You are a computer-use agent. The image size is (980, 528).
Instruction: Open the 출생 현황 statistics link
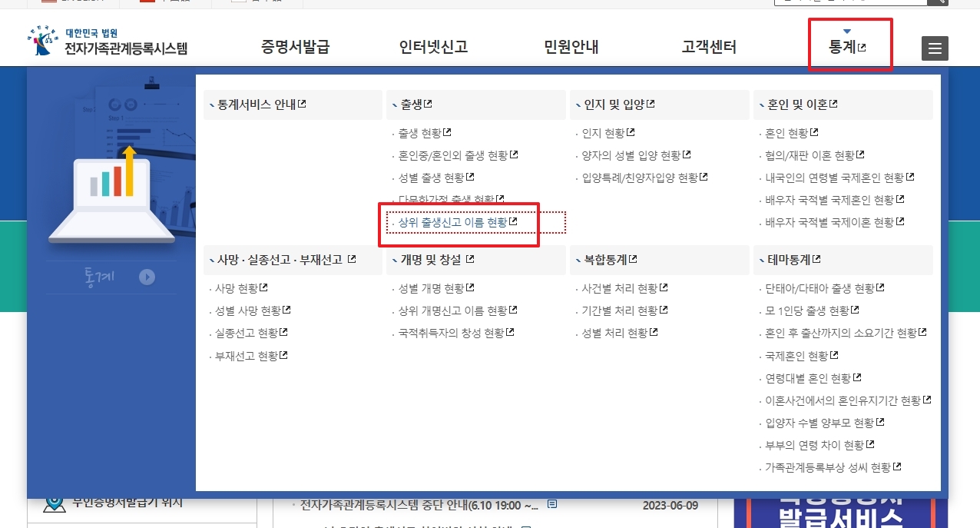[422, 132]
